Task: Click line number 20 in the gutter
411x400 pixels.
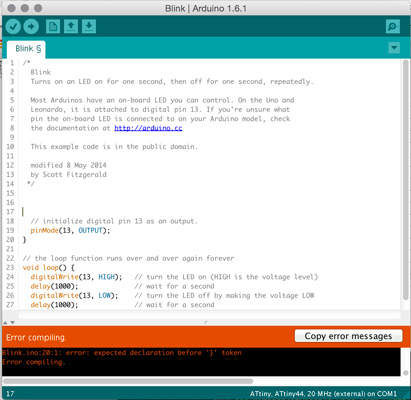Action: (x=10, y=240)
